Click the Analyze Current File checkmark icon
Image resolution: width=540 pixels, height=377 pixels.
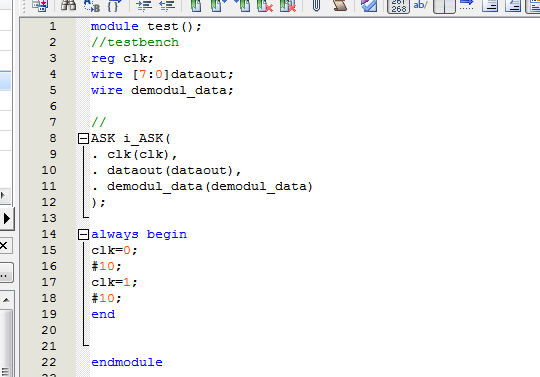[x=369, y=5]
